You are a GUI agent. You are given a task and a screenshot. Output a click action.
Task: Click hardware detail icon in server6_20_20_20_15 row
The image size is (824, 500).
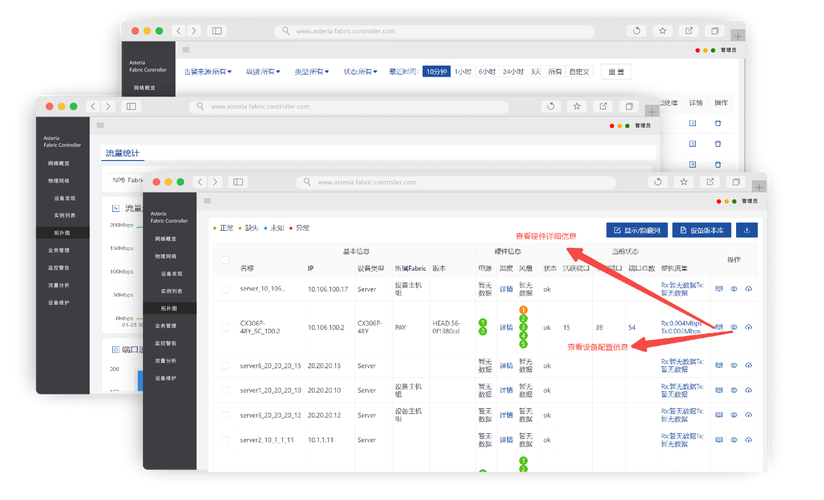pyautogui.click(x=719, y=366)
